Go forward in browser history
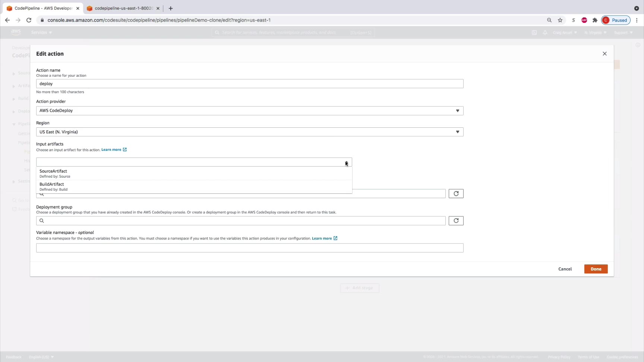Viewport: 644px width, 362px height. 18,20
